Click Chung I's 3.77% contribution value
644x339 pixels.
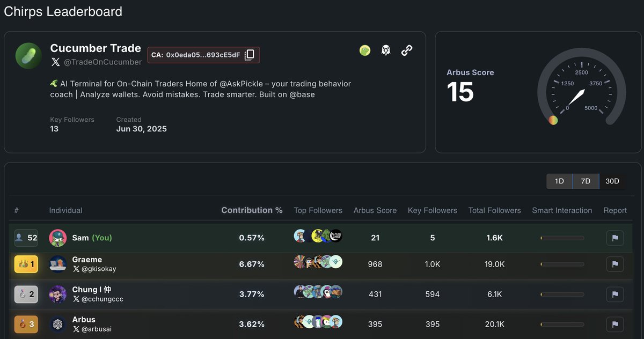click(252, 294)
